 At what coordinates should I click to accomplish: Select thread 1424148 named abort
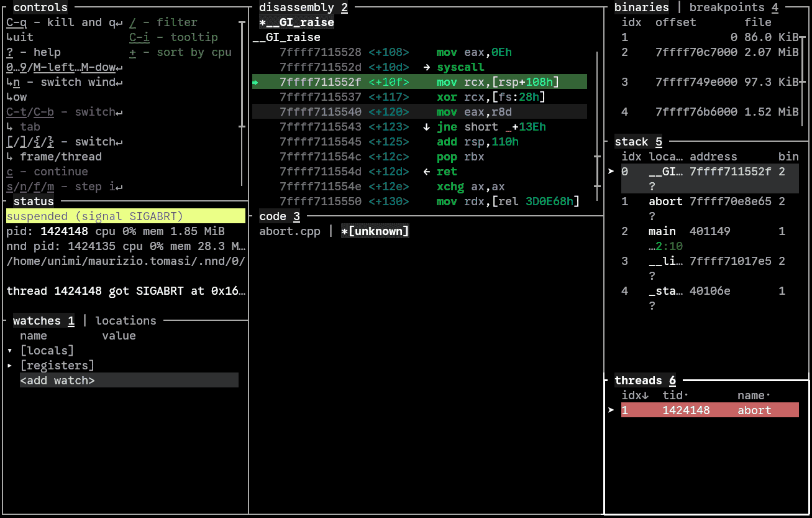point(709,410)
